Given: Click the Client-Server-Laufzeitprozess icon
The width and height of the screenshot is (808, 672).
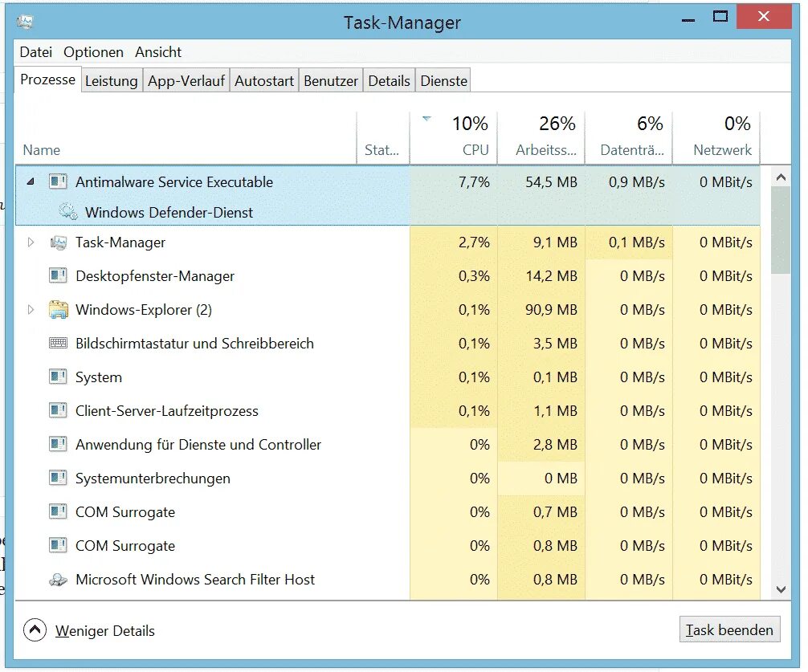Looking at the screenshot, I should point(58,410).
